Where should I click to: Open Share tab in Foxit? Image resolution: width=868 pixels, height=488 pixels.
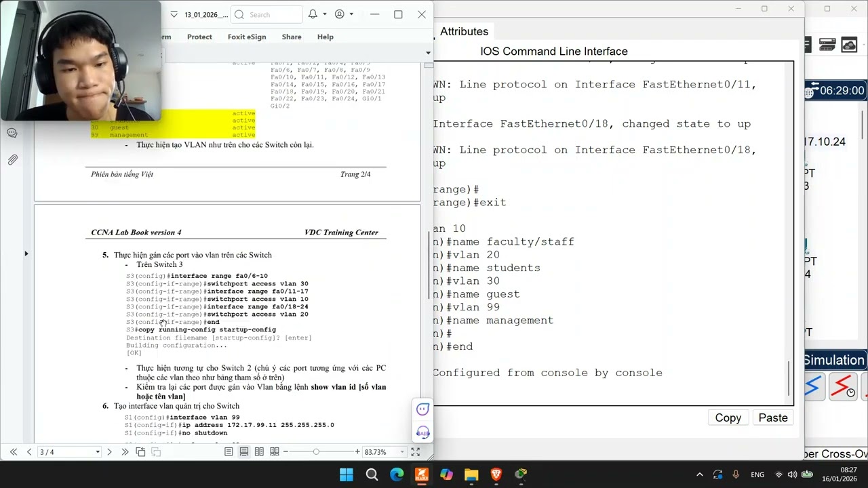[292, 37]
